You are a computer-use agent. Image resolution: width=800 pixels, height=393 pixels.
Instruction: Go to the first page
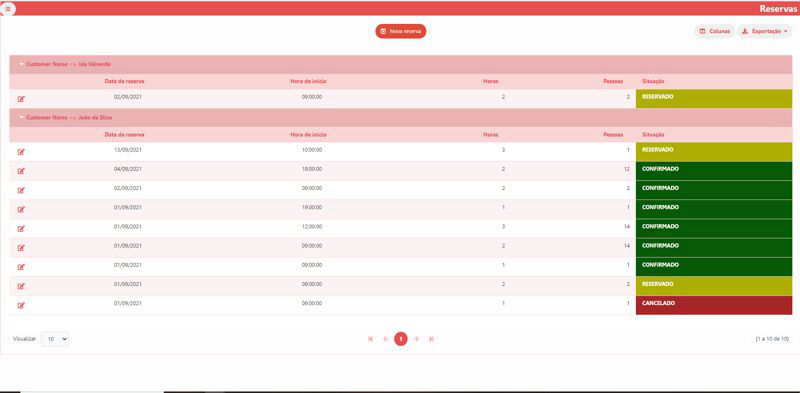coord(370,339)
